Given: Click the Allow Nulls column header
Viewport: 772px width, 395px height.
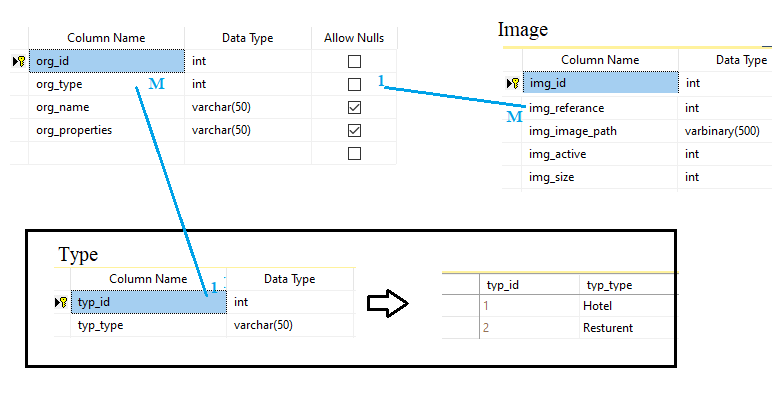Looking at the screenshot, I should pyautogui.click(x=354, y=38).
